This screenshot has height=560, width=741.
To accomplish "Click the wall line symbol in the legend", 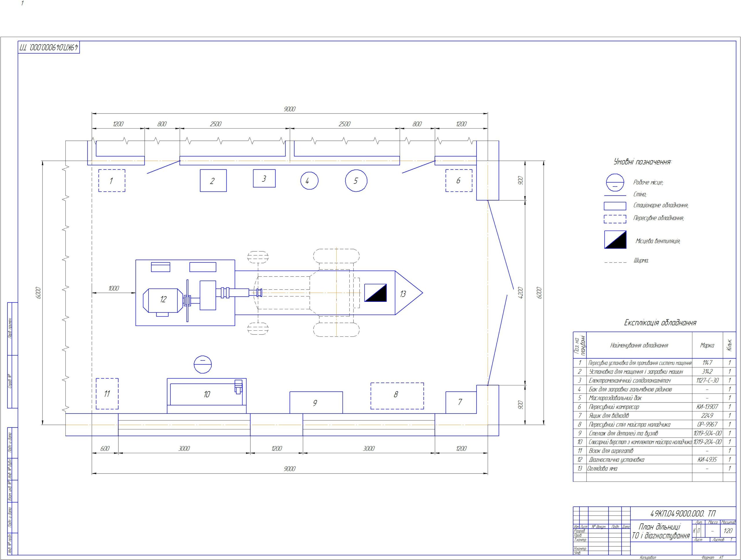I will point(615,195).
